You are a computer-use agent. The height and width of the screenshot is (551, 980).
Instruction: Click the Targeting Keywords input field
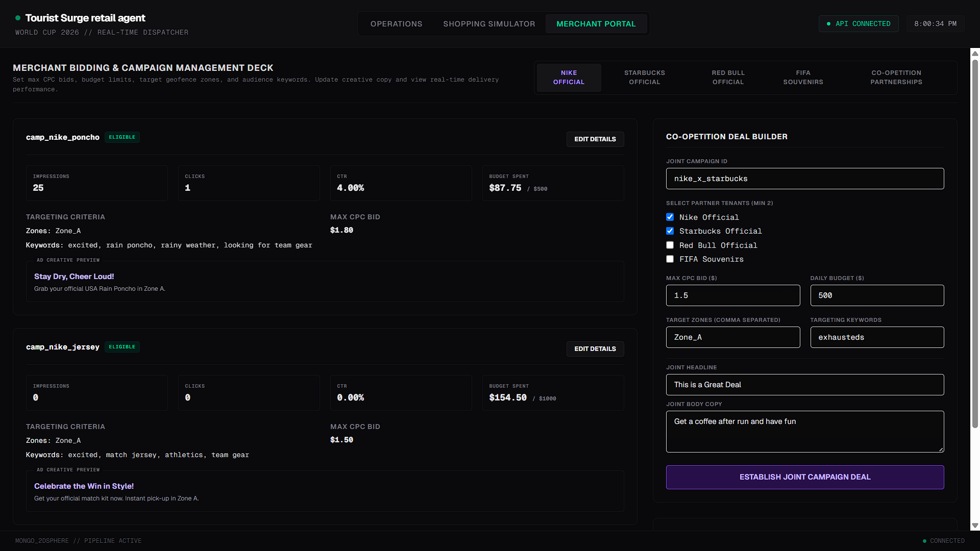(877, 337)
